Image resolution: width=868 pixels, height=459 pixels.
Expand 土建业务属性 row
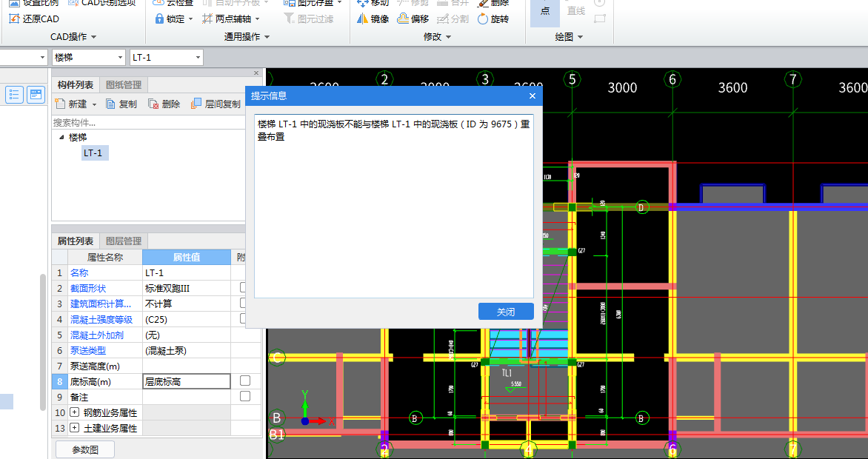75,428
